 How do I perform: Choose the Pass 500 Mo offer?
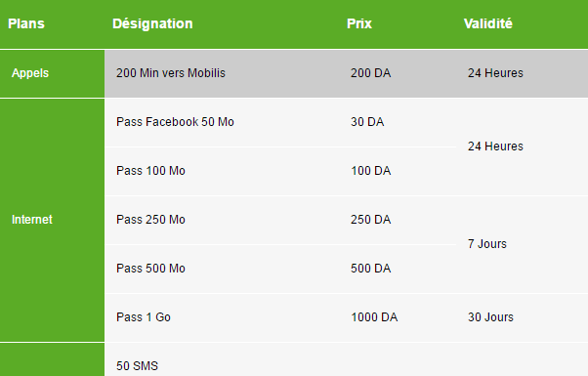pyautogui.click(x=150, y=269)
